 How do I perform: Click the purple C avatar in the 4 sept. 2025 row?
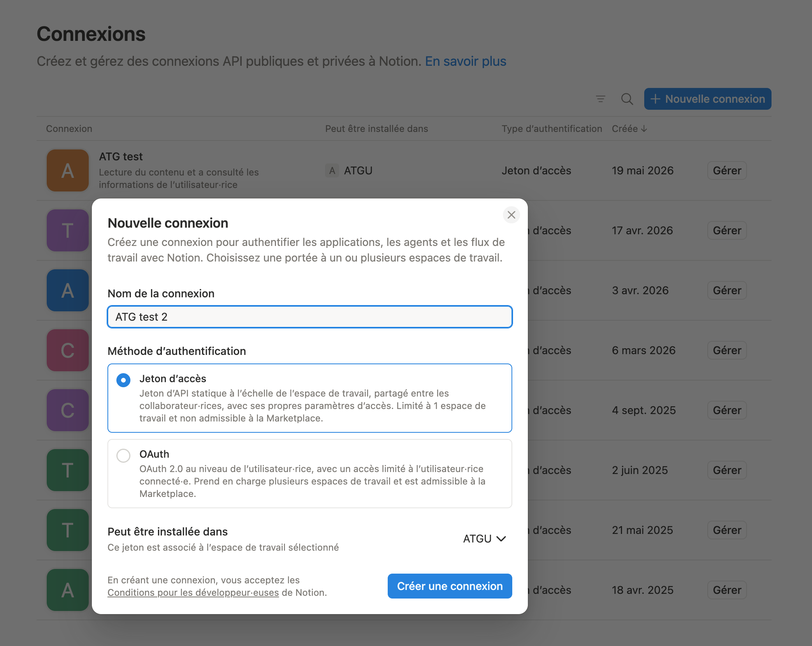tap(68, 410)
